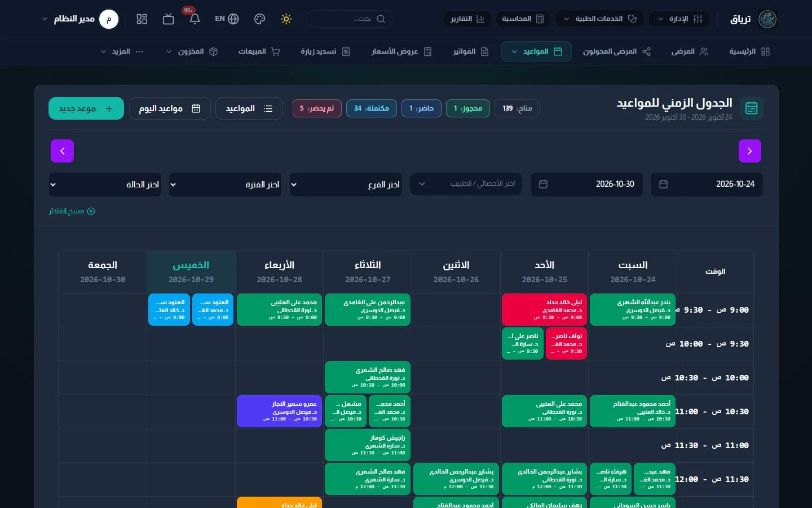Toggle the light/dark theme sun icon
This screenshot has height=508, width=812.
coord(286,19)
